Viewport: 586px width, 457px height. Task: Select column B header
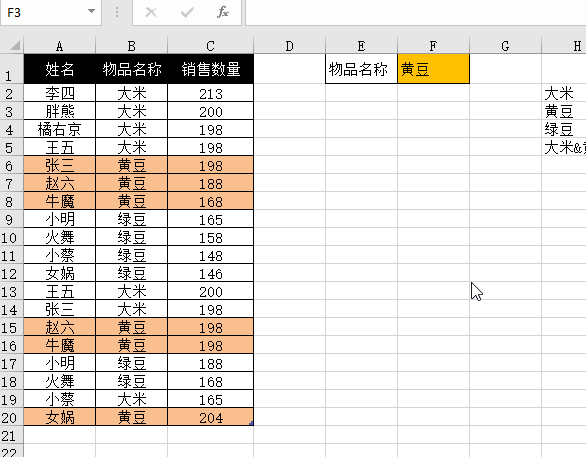pyautogui.click(x=132, y=46)
